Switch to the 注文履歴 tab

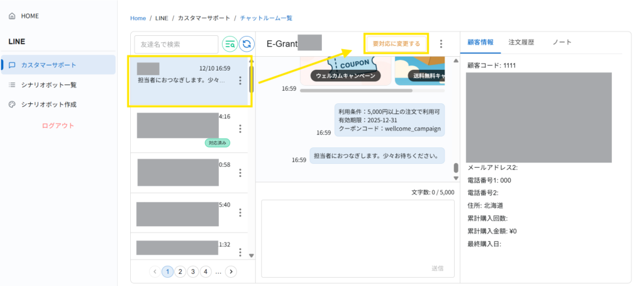click(521, 42)
